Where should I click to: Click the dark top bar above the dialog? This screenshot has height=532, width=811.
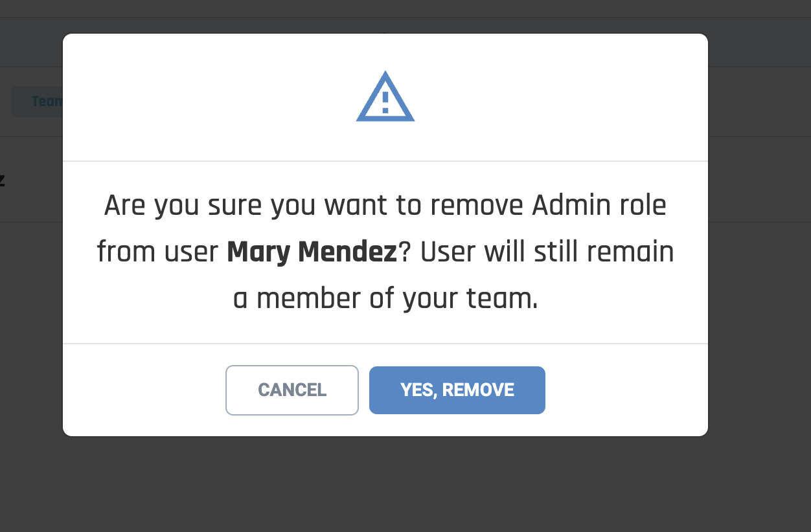405,8
